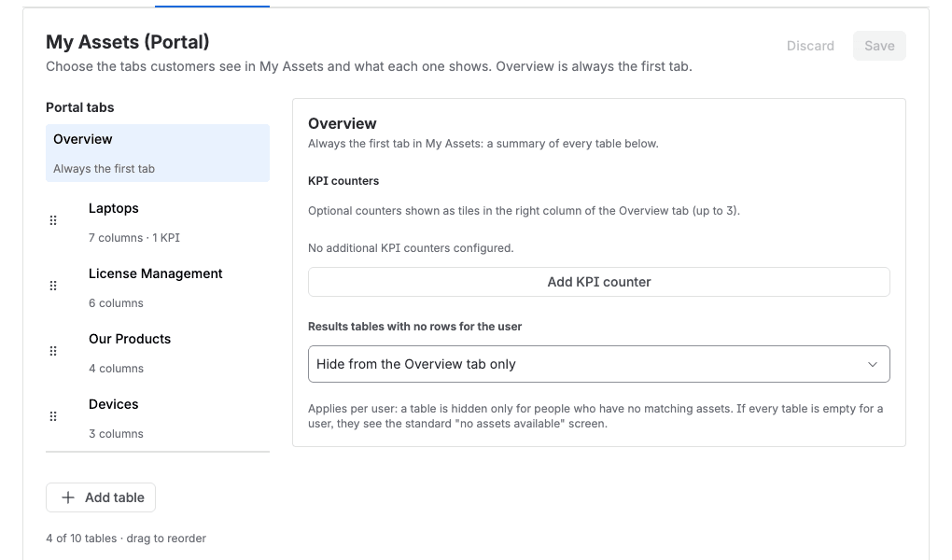This screenshot has width=952, height=560.
Task: Click the drag handle beside Devices
Action: [x=53, y=416]
